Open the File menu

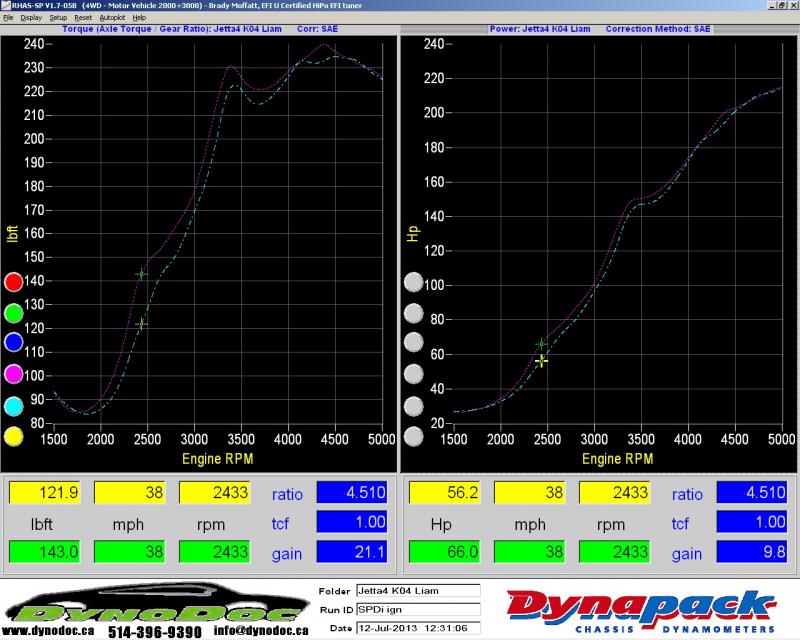pyautogui.click(x=9, y=18)
